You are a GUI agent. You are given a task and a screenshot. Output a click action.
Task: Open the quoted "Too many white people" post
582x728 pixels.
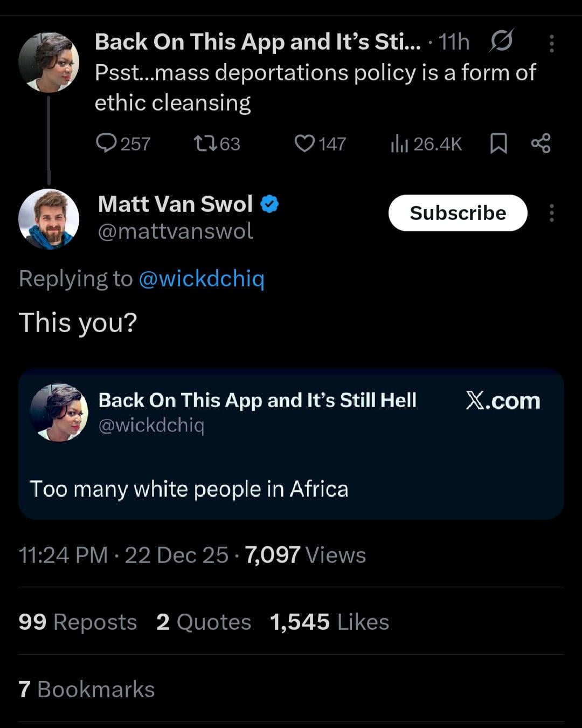click(x=291, y=489)
